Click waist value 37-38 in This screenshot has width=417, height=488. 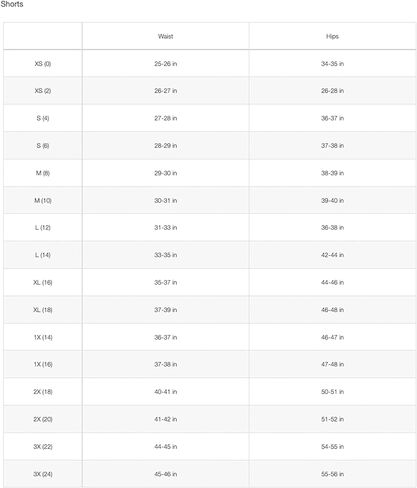point(165,364)
